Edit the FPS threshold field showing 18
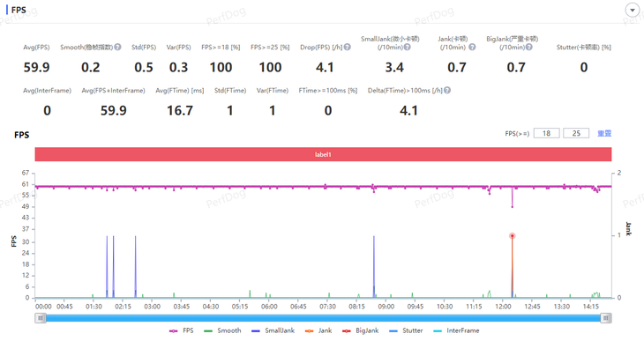 click(546, 133)
